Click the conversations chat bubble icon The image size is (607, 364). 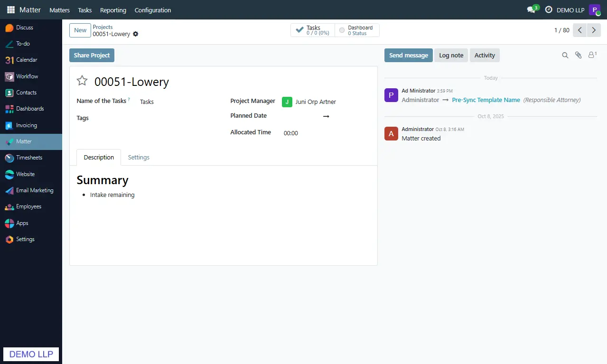(531, 10)
